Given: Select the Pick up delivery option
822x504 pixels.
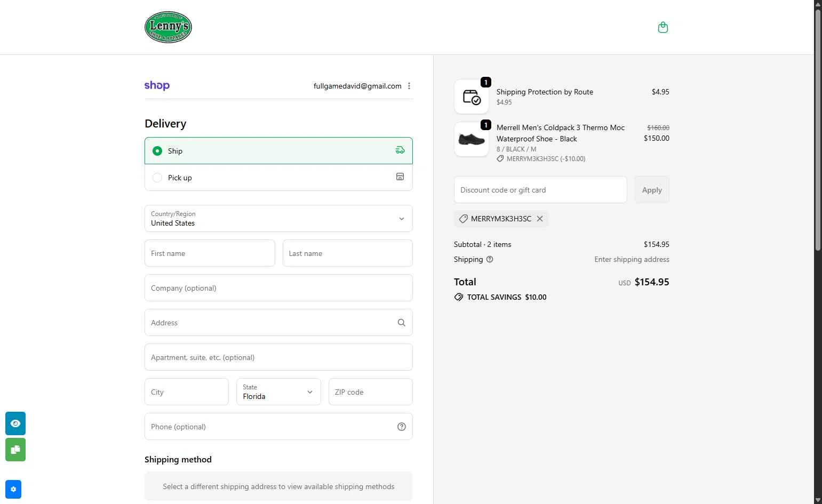Looking at the screenshot, I should 278,178.
